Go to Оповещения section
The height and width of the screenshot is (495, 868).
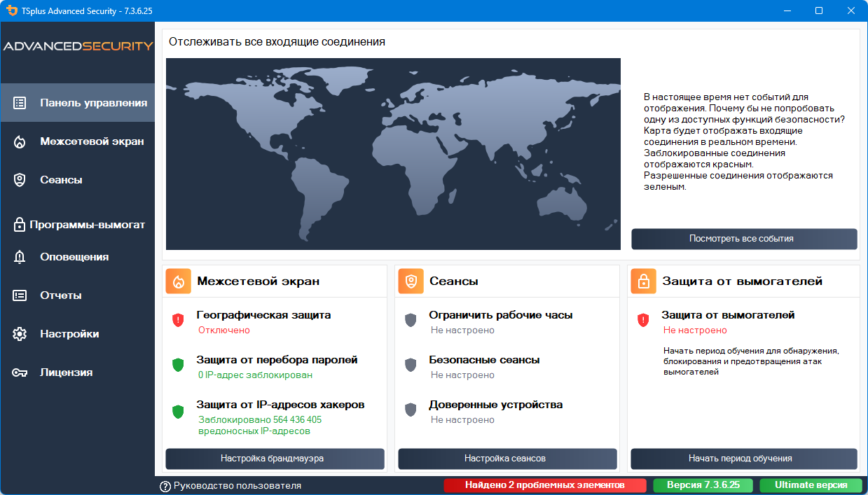point(77,257)
